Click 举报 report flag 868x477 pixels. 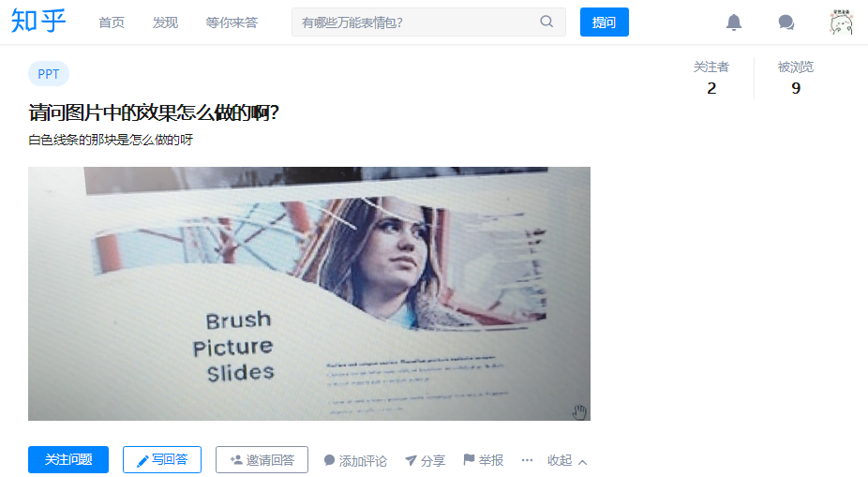tap(469, 459)
